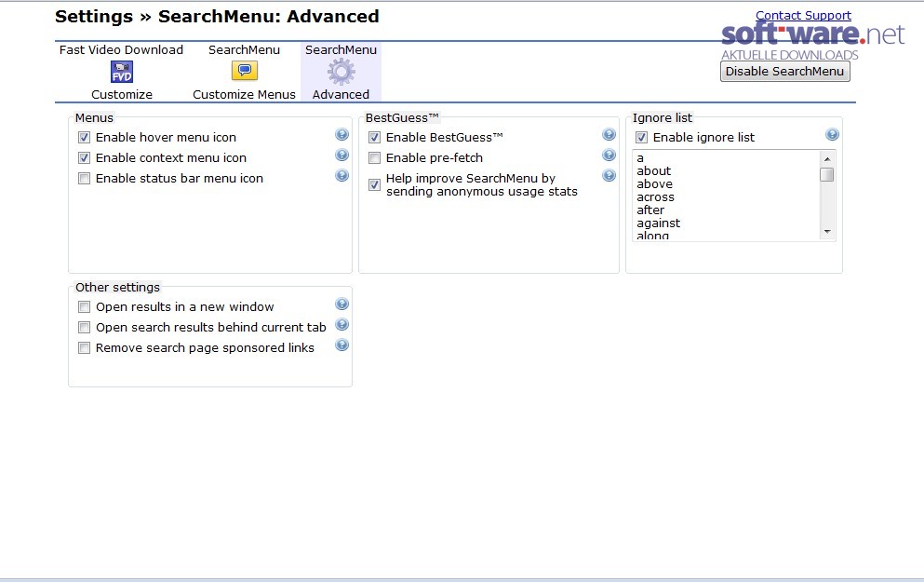This screenshot has width=924, height=582.
Task: Check the Enable pre-fetch box
Action: pos(374,158)
